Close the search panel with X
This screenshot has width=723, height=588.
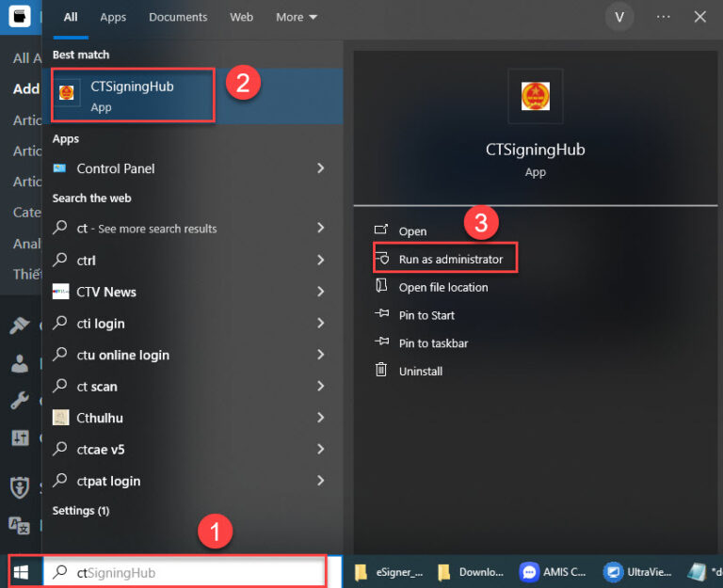click(x=700, y=17)
